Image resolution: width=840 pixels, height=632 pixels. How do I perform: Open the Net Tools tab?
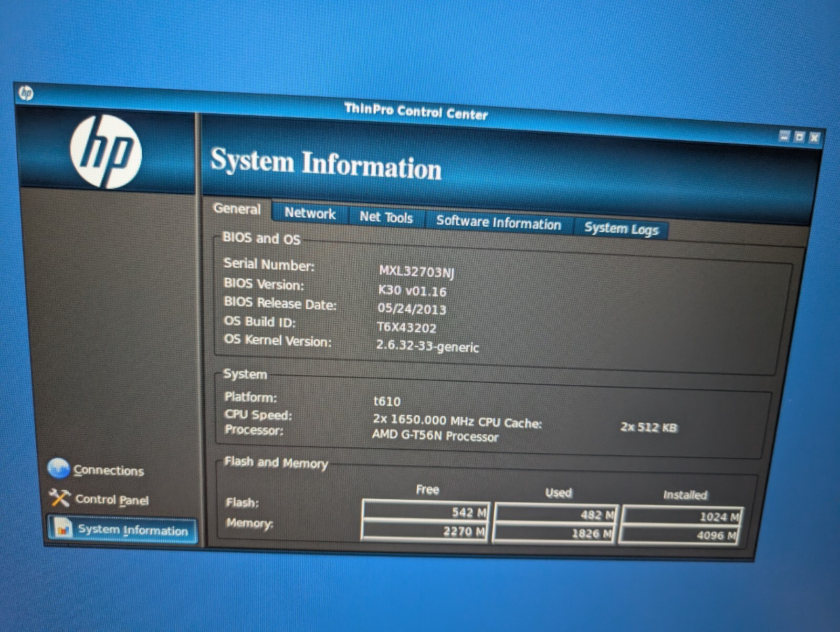[386, 217]
